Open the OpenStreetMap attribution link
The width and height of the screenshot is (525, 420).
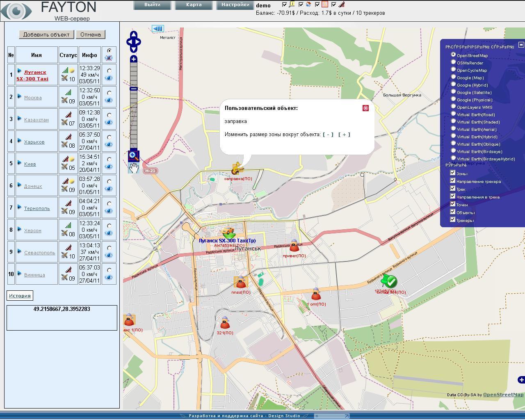[503, 395]
